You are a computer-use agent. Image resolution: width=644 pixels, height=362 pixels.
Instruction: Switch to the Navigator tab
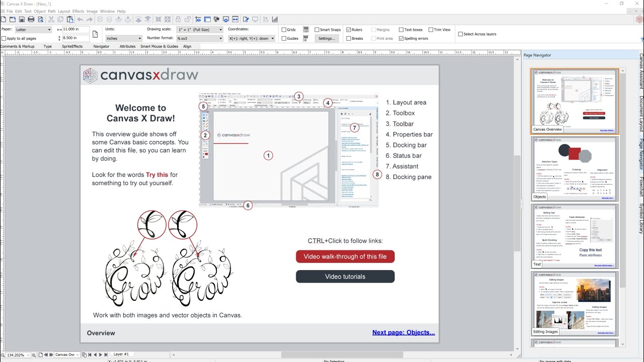[101, 46]
